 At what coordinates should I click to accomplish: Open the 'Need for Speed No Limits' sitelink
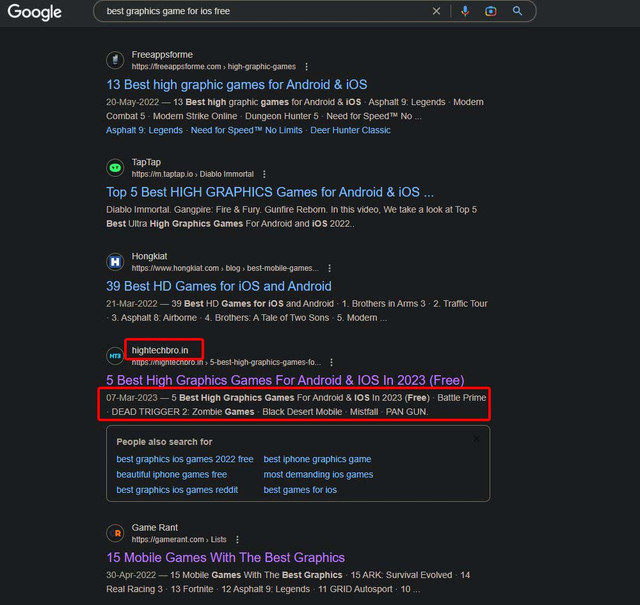point(247,130)
